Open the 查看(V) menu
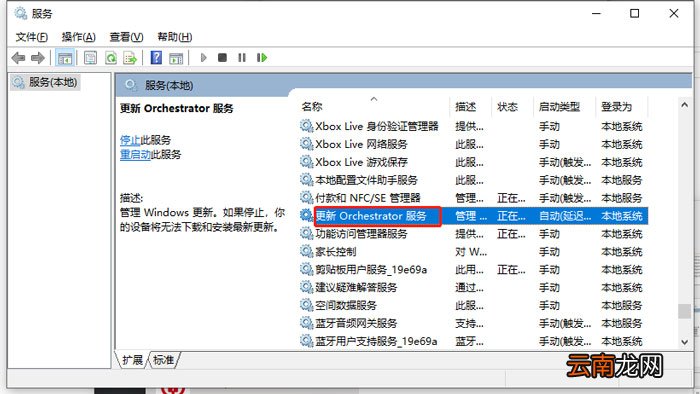Viewport: 700px width, 394px height. coord(126,37)
